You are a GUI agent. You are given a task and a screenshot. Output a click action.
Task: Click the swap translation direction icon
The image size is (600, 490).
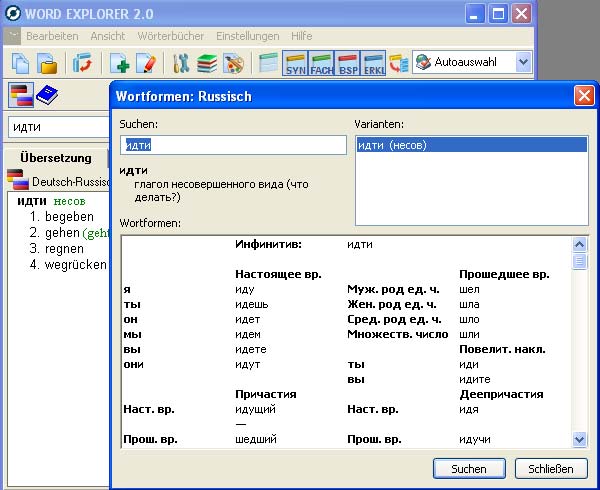[x=82, y=63]
